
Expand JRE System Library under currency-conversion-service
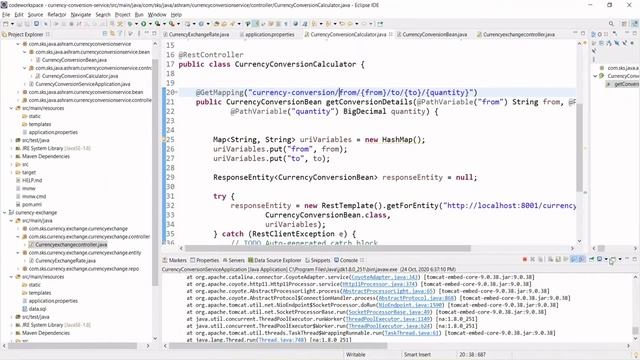point(11,148)
